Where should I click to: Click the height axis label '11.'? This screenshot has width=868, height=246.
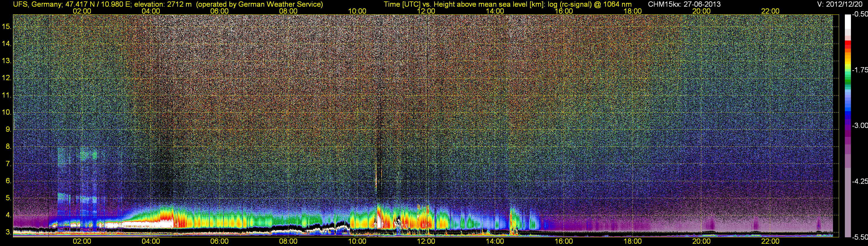point(7,96)
